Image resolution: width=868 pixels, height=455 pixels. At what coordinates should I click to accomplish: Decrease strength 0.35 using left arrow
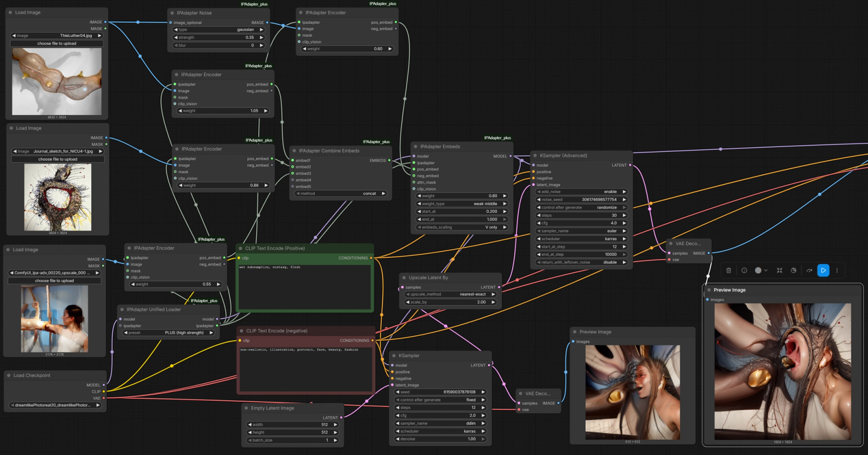click(175, 37)
